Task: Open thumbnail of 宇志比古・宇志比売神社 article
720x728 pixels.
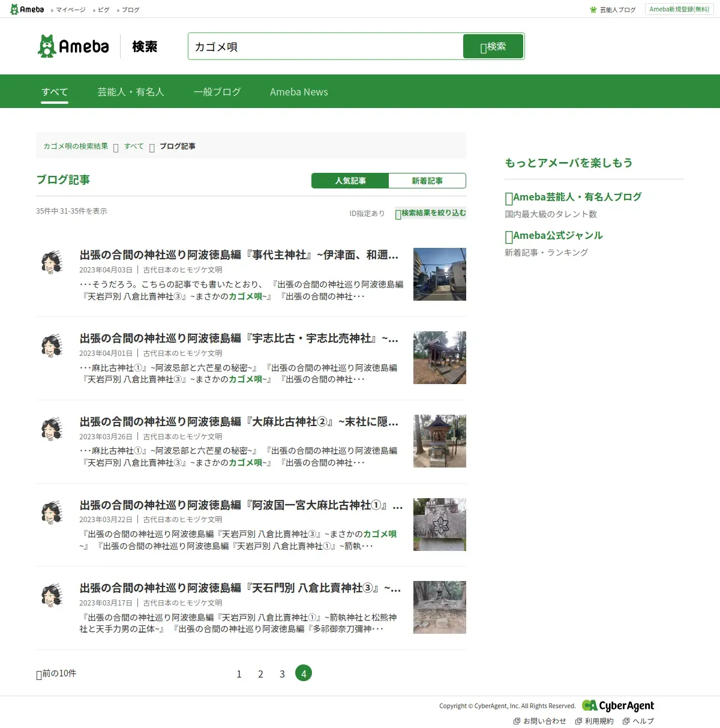Action: click(x=440, y=358)
